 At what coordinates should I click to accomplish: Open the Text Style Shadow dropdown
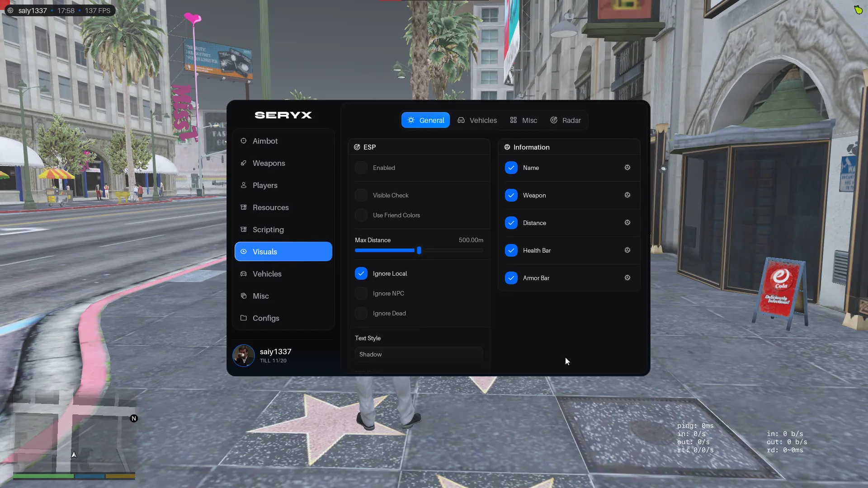tap(419, 355)
